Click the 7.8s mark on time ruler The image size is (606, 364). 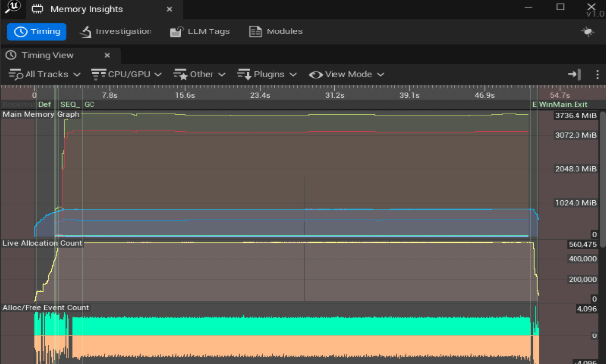[110, 95]
